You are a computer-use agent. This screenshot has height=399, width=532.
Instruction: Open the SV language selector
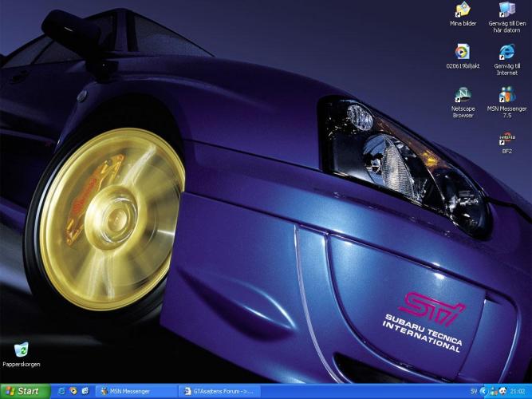click(474, 391)
